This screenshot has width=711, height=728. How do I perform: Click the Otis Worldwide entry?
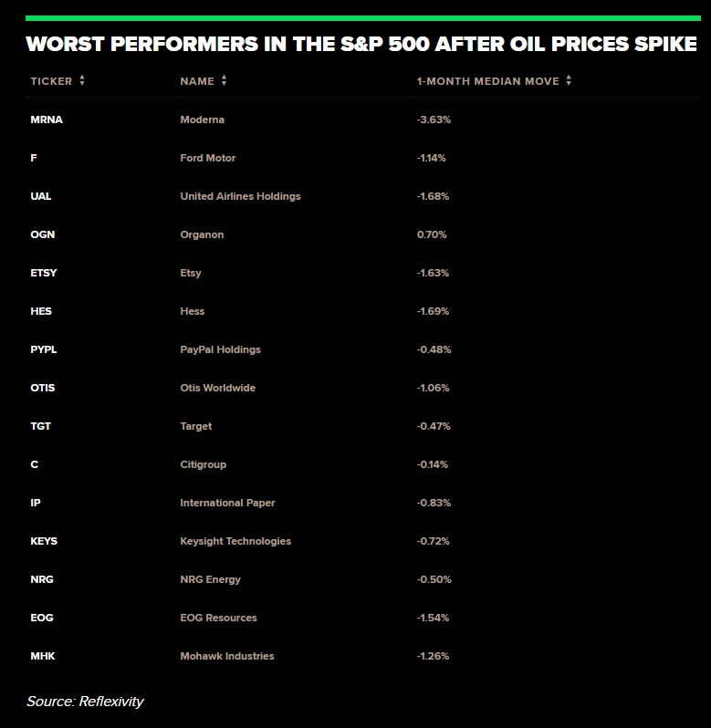217,388
